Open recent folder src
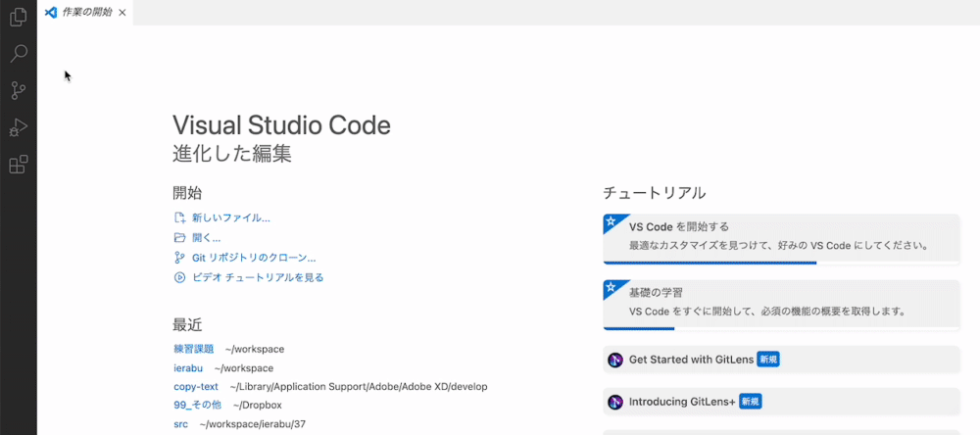 (180, 424)
